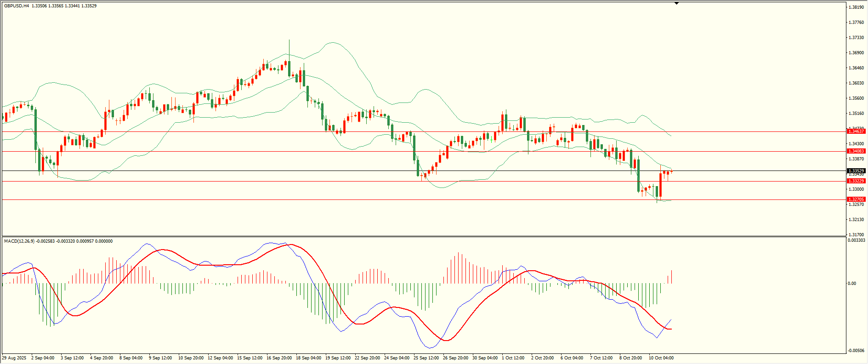Click the 18 Sep 04:00 time label
Image resolution: width=868 pixels, height=364 pixels.
pos(308,358)
